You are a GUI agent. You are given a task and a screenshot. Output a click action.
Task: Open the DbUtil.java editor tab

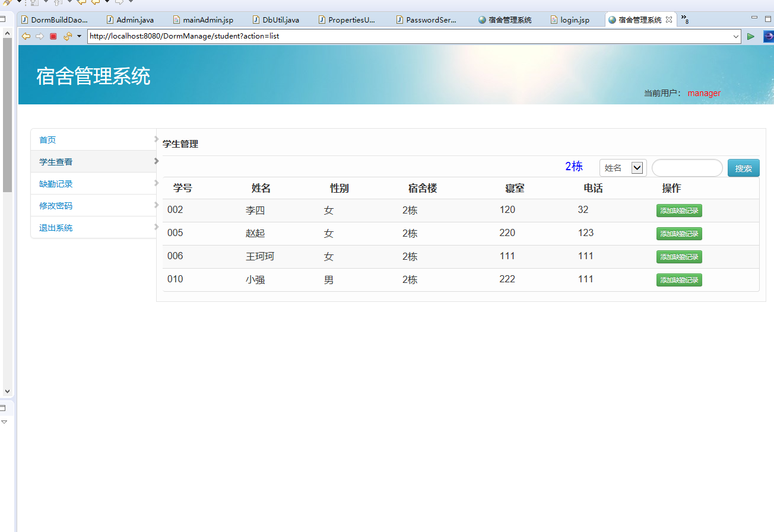click(277, 20)
